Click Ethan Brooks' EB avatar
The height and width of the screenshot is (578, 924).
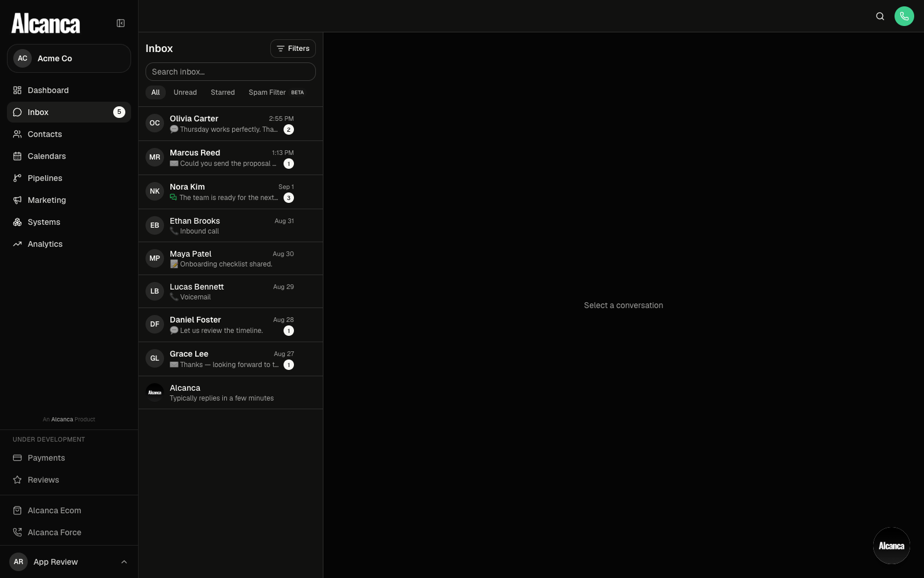pyautogui.click(x=155, y=225)
